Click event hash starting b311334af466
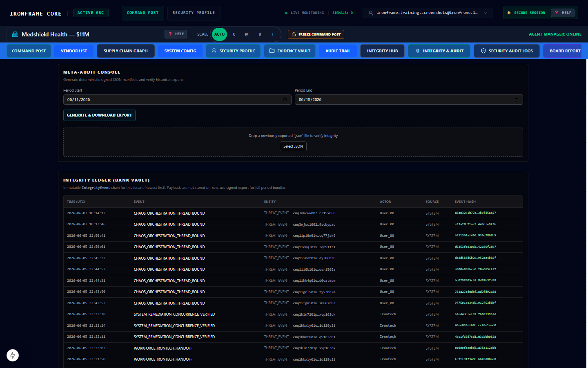This screenshot has width=588, height=368. [x=475, y=236]
